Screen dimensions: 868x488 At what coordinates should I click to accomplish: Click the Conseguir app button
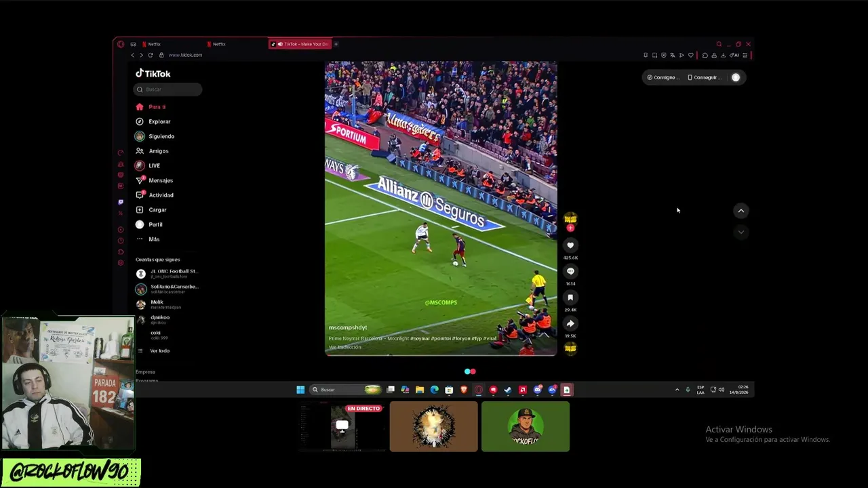(705, 77)
